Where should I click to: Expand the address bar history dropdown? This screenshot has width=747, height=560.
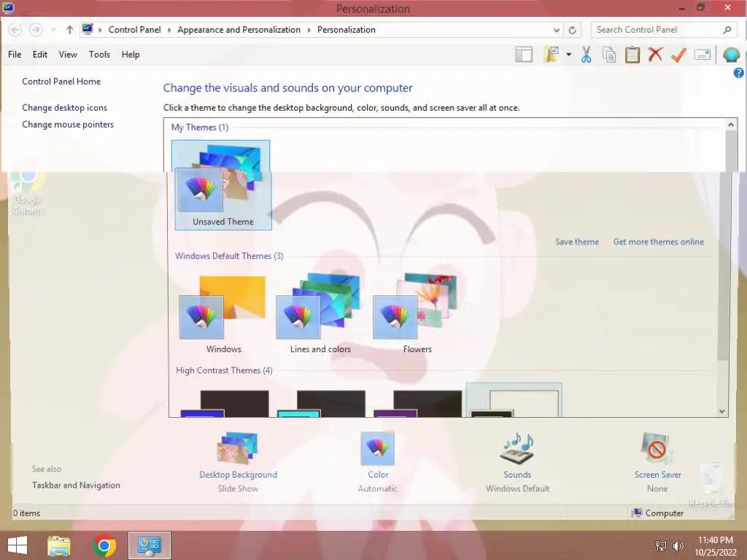click(556, 30)
